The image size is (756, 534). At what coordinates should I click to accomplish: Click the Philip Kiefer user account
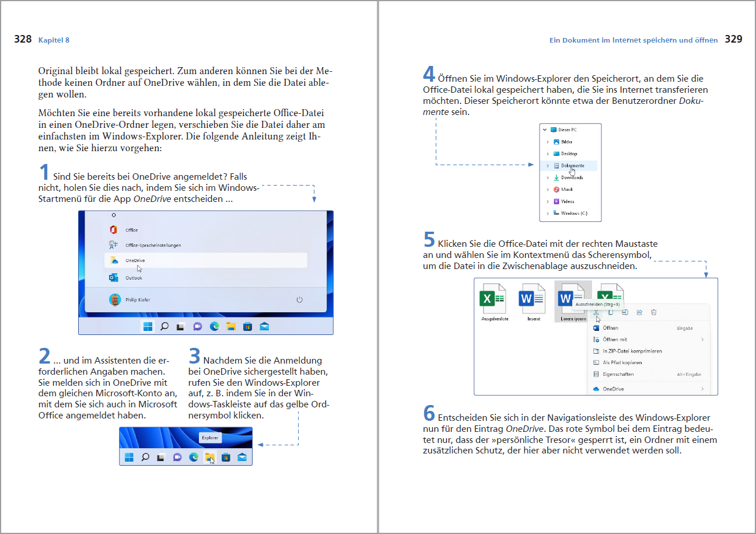click(137, 299)
